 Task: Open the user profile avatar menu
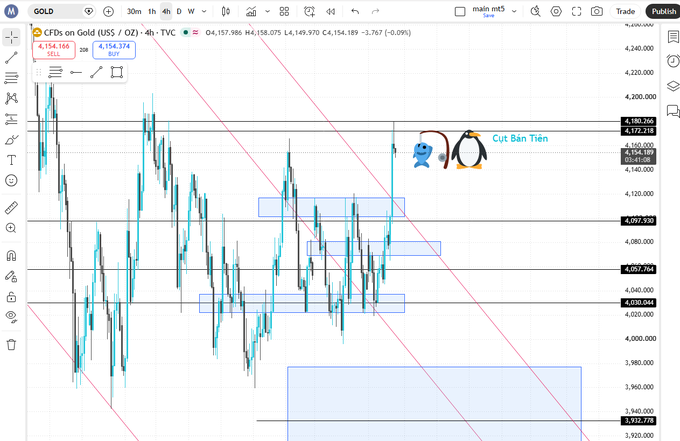11,11
